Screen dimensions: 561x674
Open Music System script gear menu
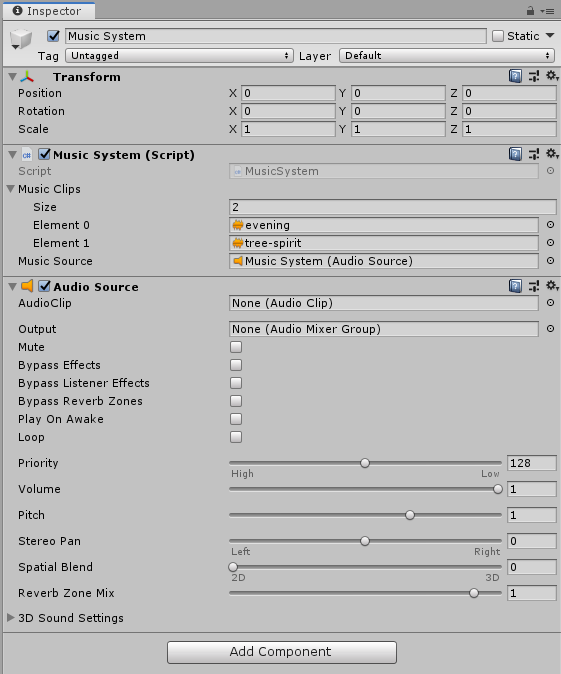[x=552, y=153]
